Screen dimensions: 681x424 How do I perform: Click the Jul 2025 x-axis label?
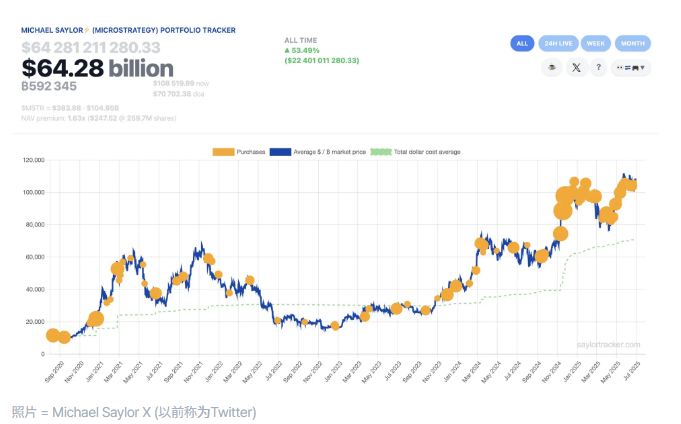[631, 371]
